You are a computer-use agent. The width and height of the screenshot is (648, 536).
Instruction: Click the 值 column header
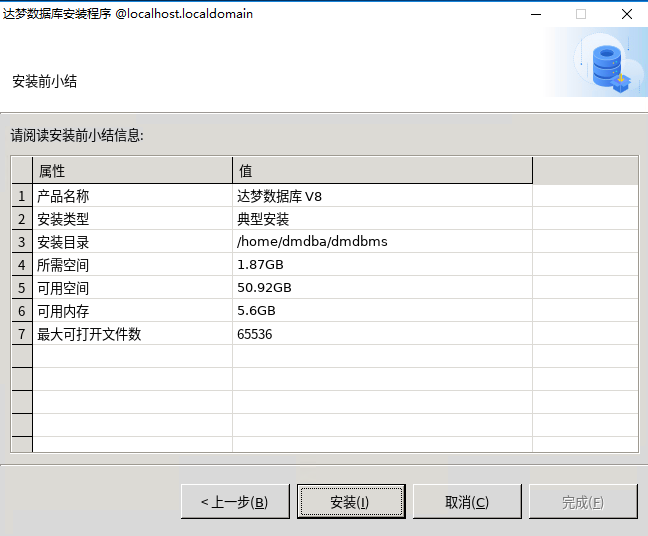click(382, 171)
